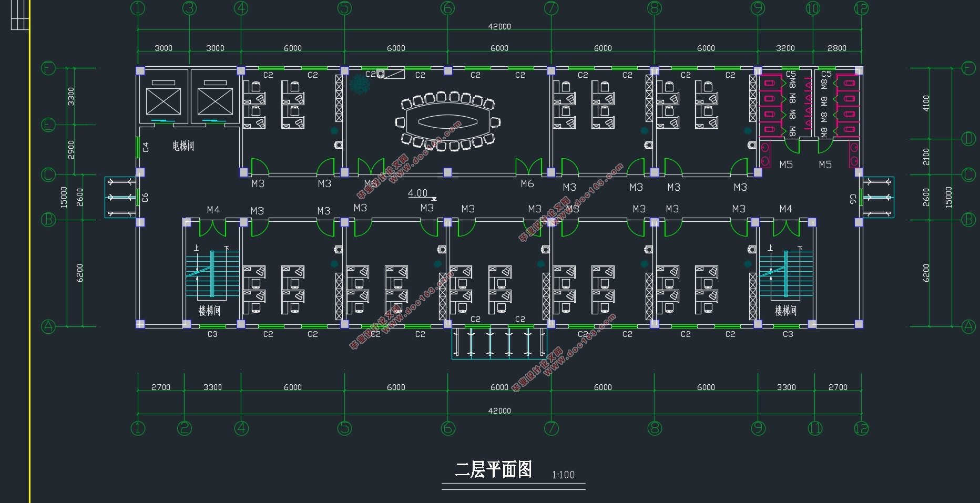The height and width of the screenshot is (503, 980).
Task: Select the 3300 vertical dimension on left
Action: pyautogui.click(x=72, y=96)
